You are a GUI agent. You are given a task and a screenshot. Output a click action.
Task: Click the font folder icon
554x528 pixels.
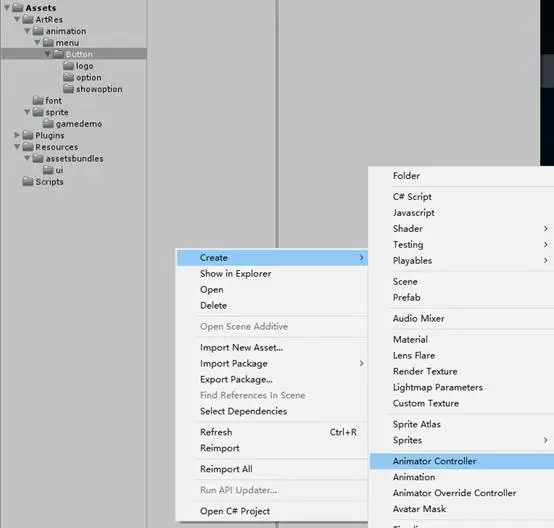tap(38, 100)
